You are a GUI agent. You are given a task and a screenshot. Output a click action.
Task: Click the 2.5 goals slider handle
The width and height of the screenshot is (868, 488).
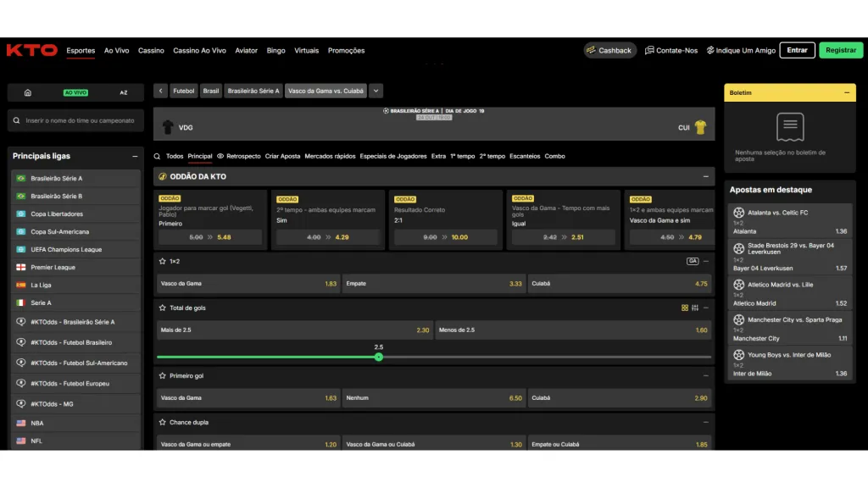tap(379, 357)
